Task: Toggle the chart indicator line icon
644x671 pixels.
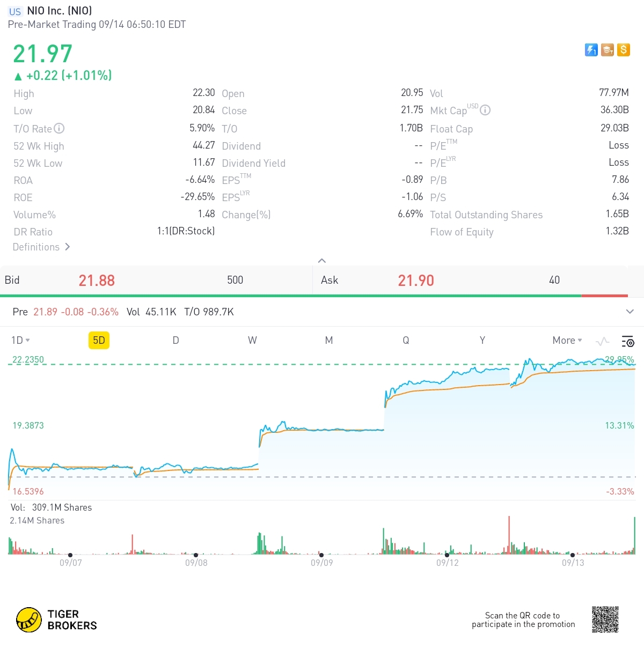Action: pyautogui.click(x=602, y=341)
